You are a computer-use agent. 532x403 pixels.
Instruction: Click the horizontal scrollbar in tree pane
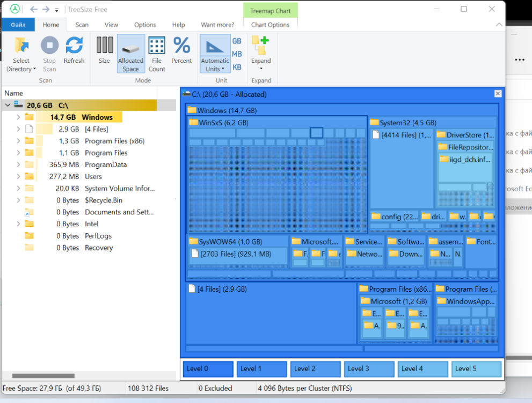click(43, 376)
